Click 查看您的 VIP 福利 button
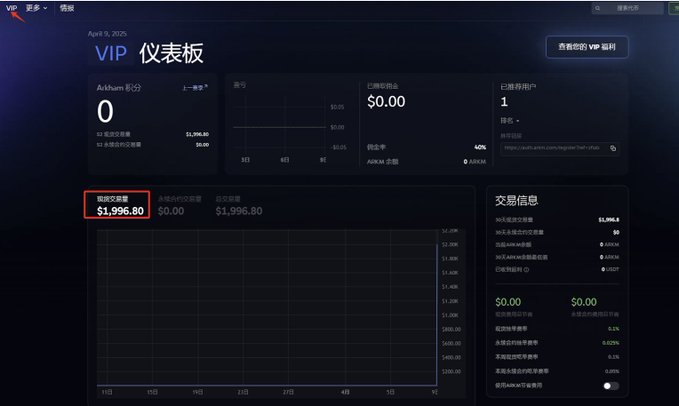Screen dimensions: 679x406 click(587, 47)
